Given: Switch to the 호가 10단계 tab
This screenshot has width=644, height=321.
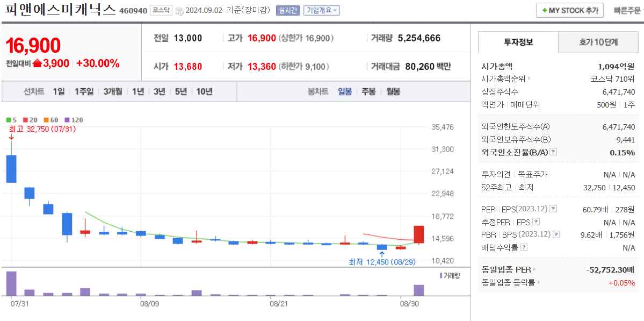Looking at the screenshot, I should [x=598, y=42].
